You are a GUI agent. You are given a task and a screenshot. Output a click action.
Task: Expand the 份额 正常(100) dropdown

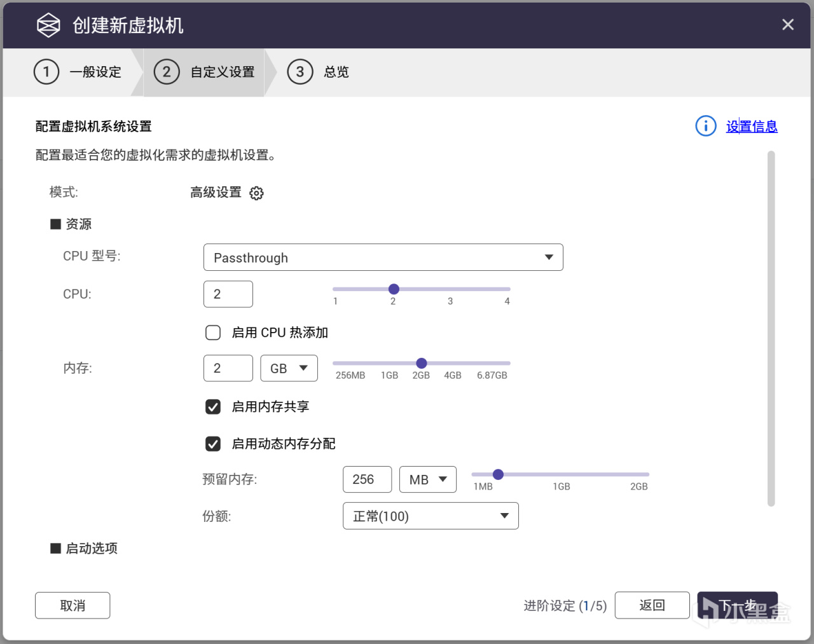[x=431, y=516]
